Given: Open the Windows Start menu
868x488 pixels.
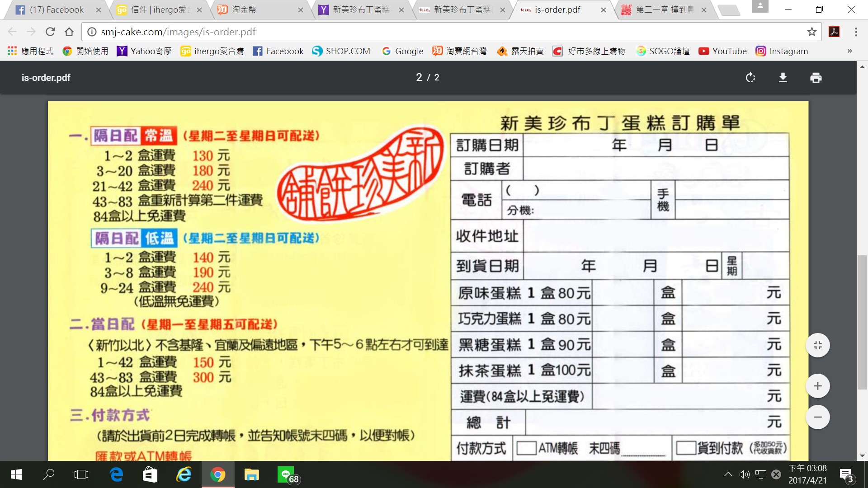Looking at the screenshot, I should [x=16, y=474].
